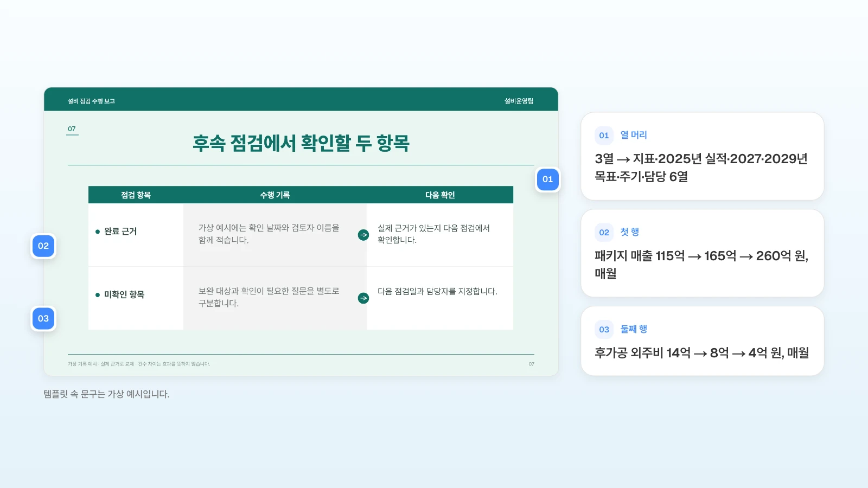Open the 열 머리 card heading
Viewport: 868px width, 488px height.
click(634, 135)
